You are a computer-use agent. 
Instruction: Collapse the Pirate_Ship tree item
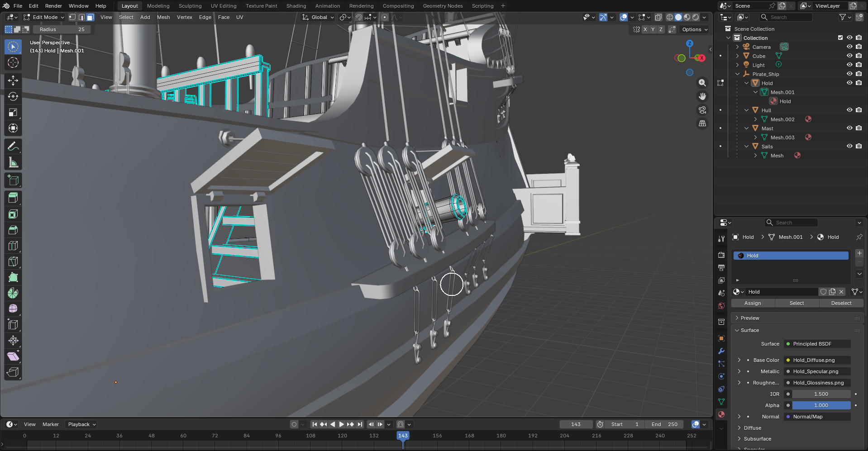click(x=737, y=74)
